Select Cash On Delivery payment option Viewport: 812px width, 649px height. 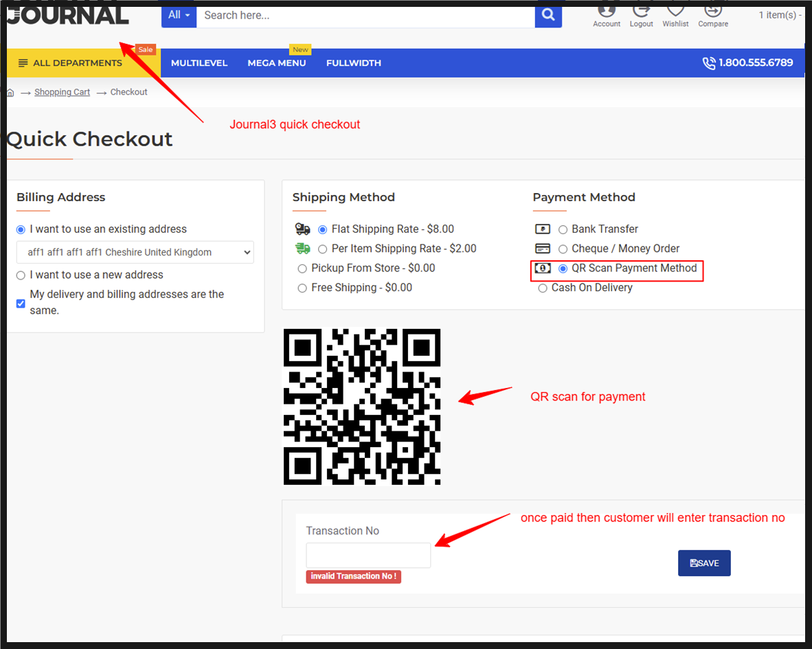pos(543,288)
